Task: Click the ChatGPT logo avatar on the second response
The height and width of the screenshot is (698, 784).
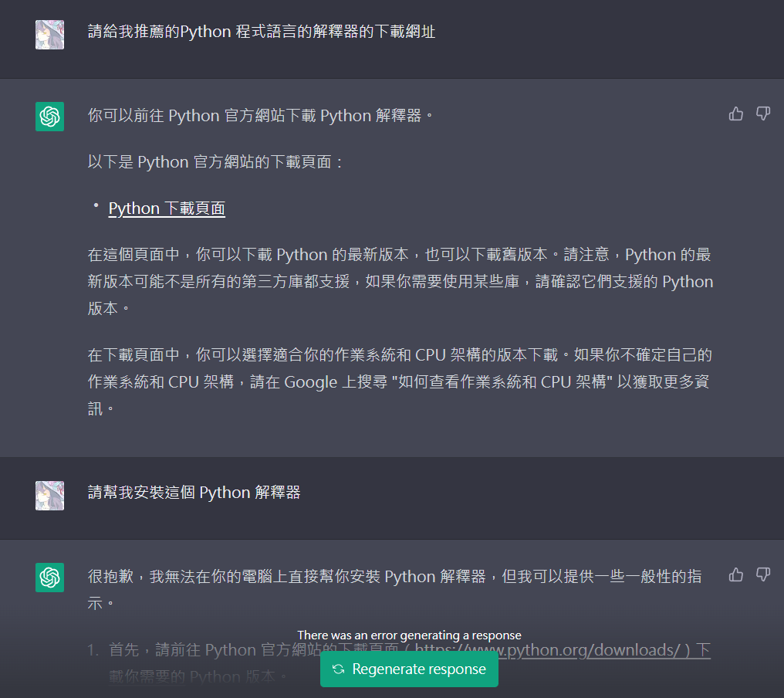Action: (x=49, y=578)
